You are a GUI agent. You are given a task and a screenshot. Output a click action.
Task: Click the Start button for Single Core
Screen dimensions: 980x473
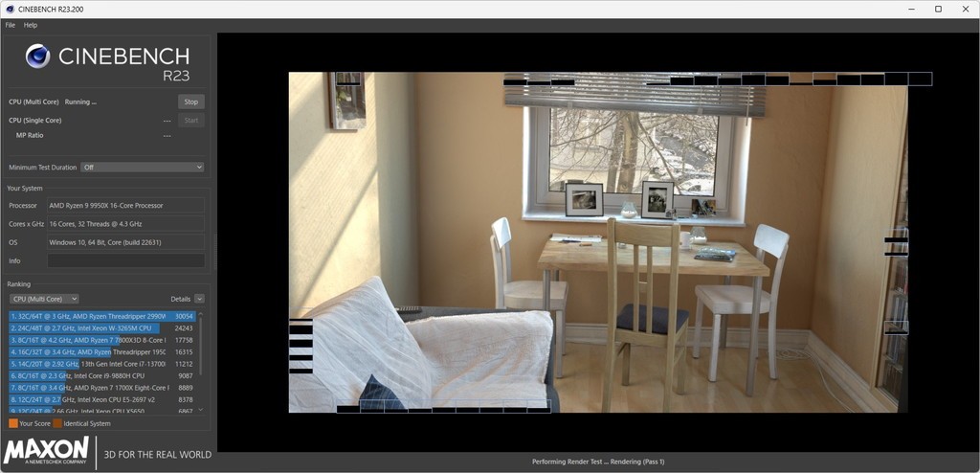pyautogui.click(x=191, y=120)
